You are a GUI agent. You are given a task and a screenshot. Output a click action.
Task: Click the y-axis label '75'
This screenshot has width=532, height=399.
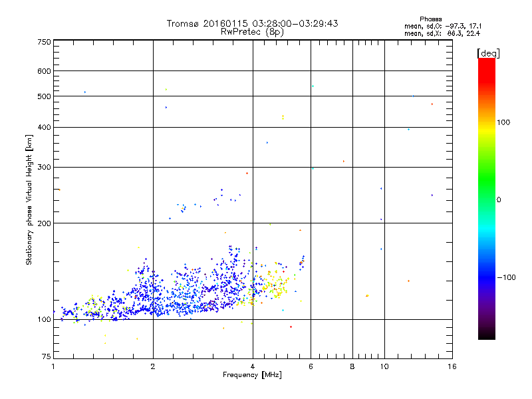[x=47, y=356]
